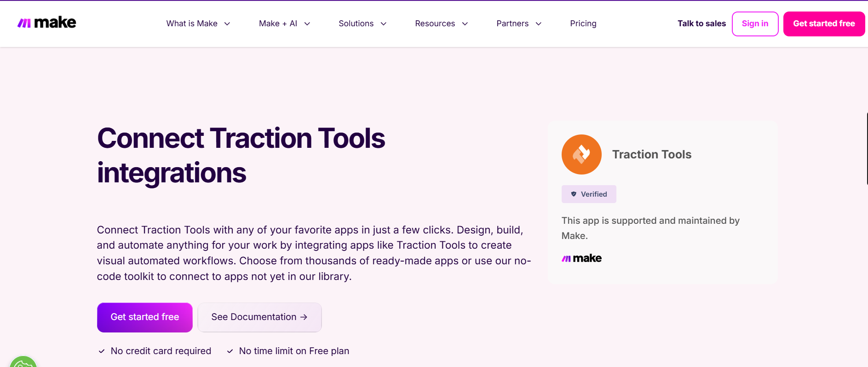Expand the Make + AI chevron
Viewport: 868px width, 367px height.
[x=307, y=24]
